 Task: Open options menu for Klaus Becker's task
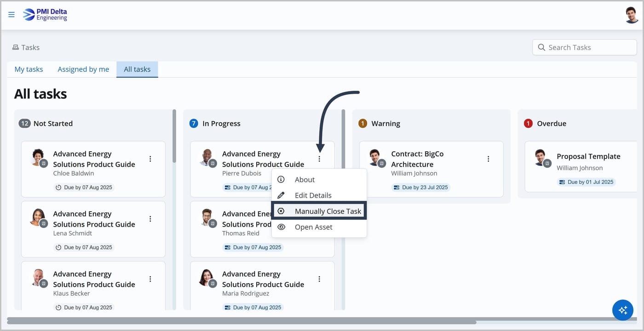click(x=150, y=279)
